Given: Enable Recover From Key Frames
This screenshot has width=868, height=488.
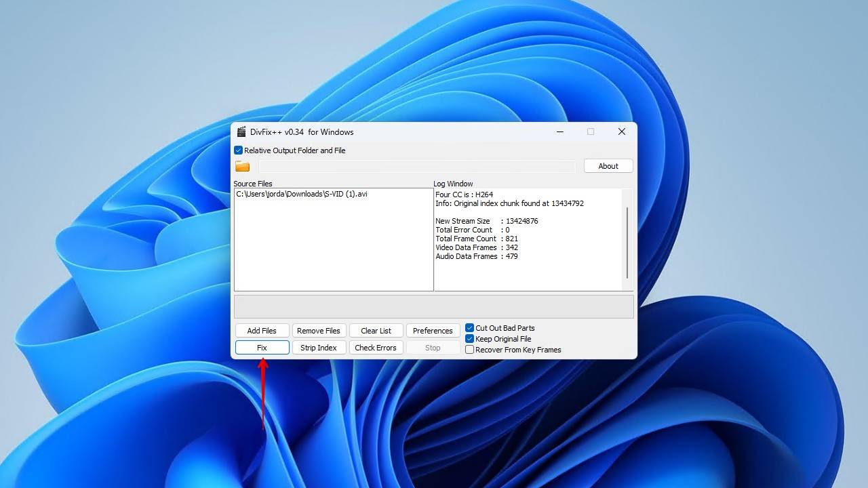Looking at the screenshot, I should tap(469, 350).
